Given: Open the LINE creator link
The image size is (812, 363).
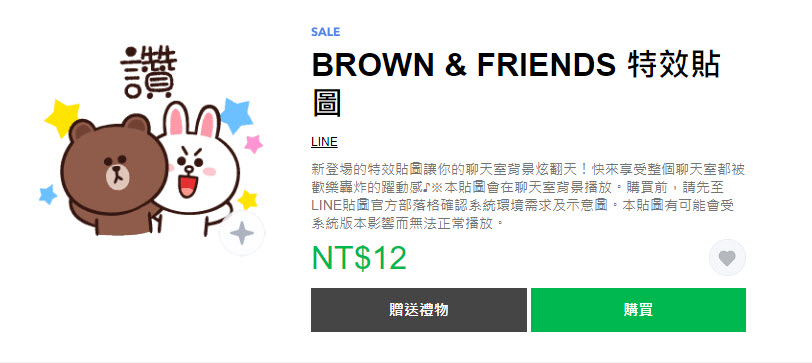Looking at the screenshot, I should click(324, 142).
